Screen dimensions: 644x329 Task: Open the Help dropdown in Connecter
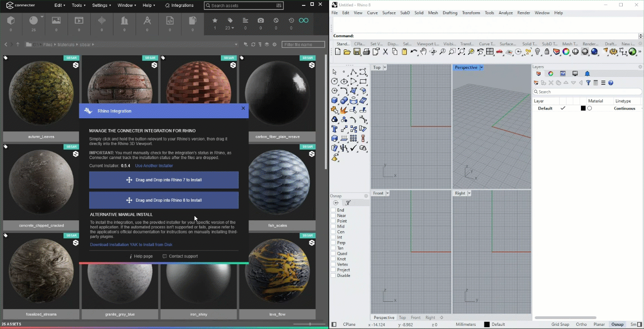pos(149,5)
